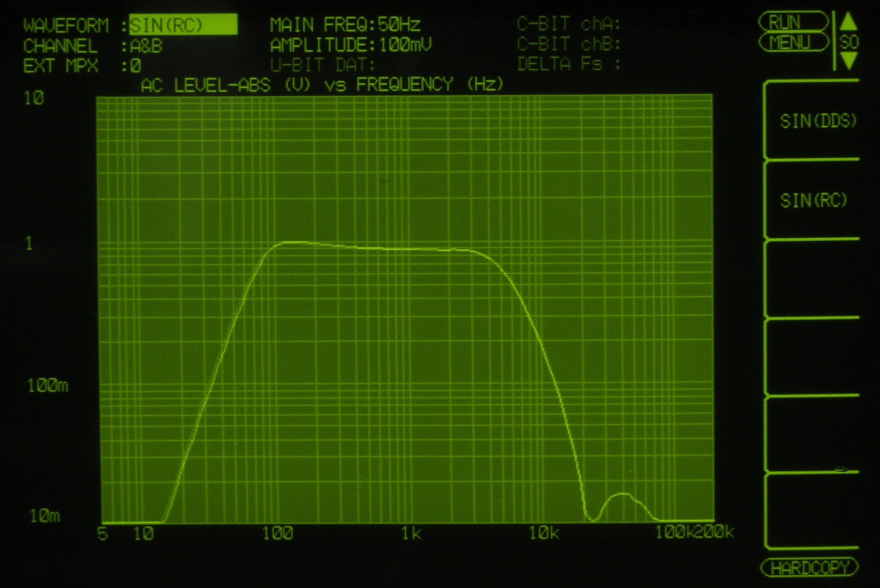The image size is (880, 588).
Task: Select the SIN(RC) softkey option
Action: (x=813, y=201)
